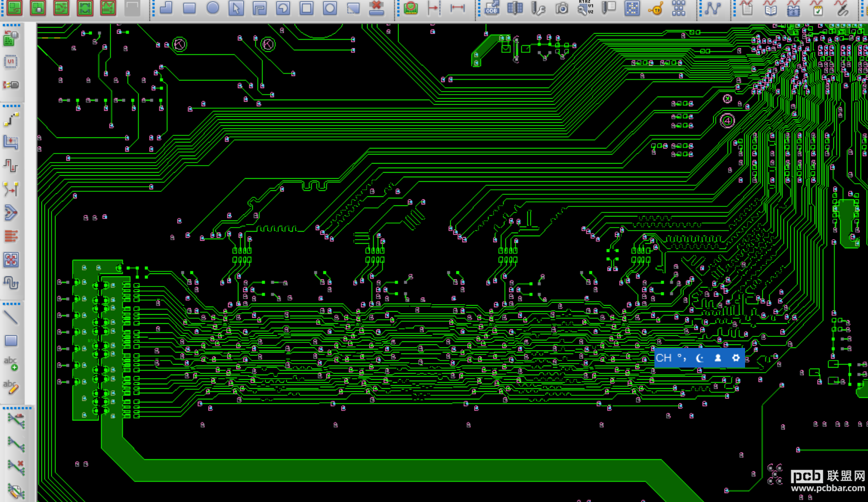Click the U1 component placement icon in sidebar
This screenshot has height=502, width=868.
(11, 62)
